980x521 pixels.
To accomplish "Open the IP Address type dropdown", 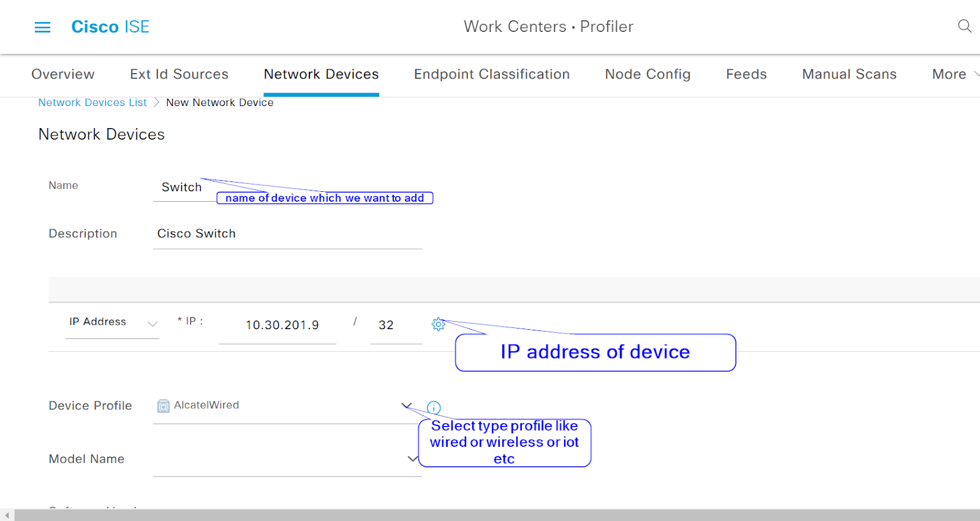I will [113, 322].
